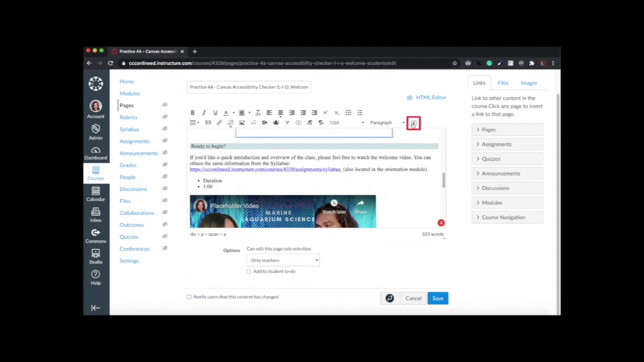644x362 pixels.
Task: Apply subscript formatting
Action: pyautogui.click(x=337, y=113)
